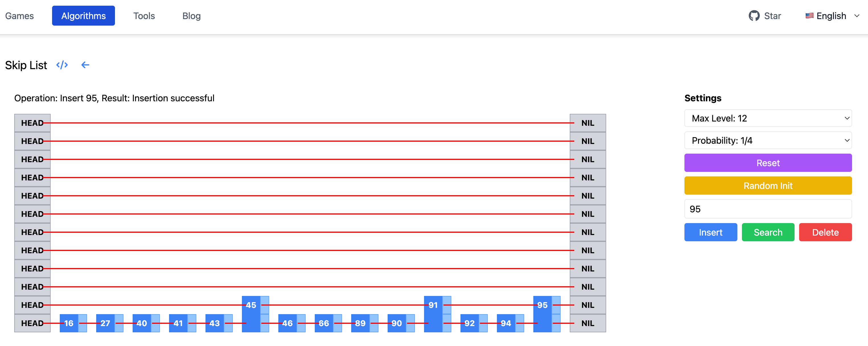Image resolution: width=868 pixels, height=346 pixels.
Task: Select skip list node 16
Action: [x=73, y=324]
